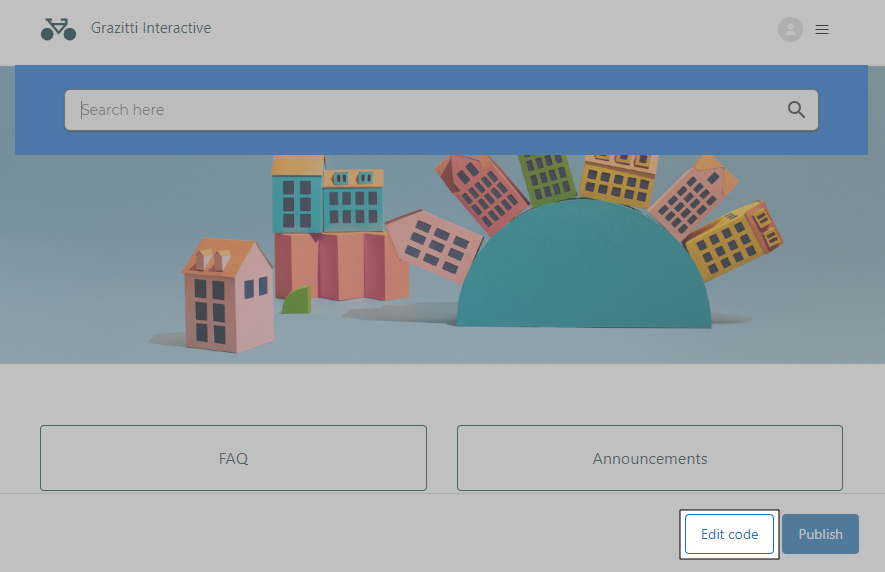Click the small green leaf shape
Image resolution: width=885 pixels, height=572 pixels.
[297, 300]
